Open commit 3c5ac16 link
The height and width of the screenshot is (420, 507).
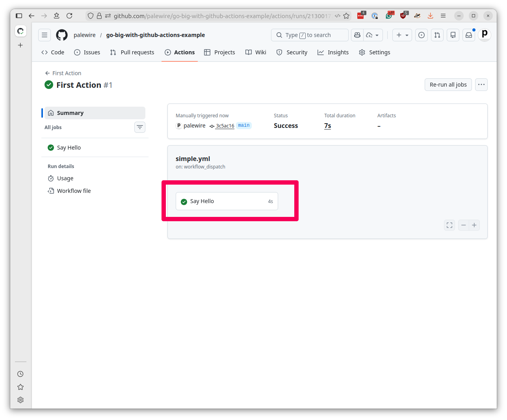pos(225,126)
